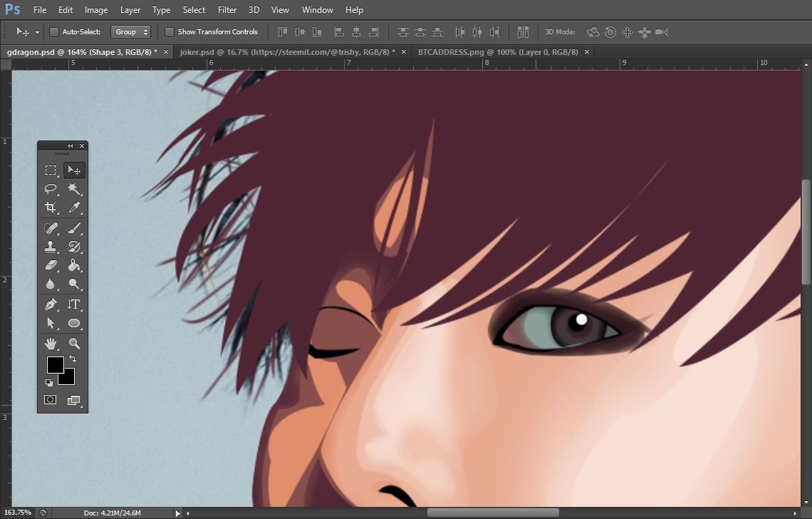
Task: Choose the Eyedropper tool
Action: (x=73, y=207)
